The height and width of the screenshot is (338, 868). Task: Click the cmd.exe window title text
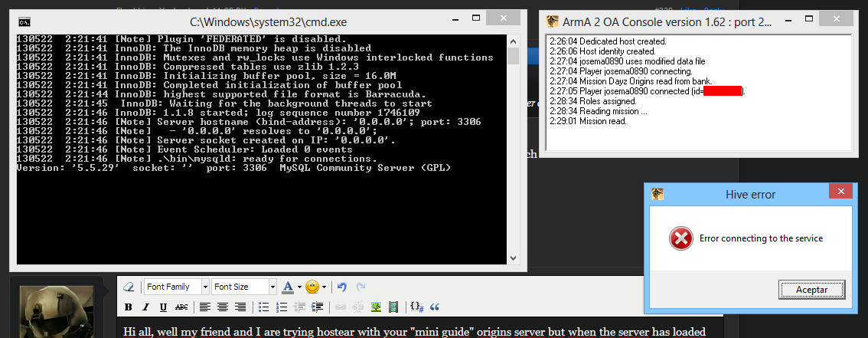point(269,22)
